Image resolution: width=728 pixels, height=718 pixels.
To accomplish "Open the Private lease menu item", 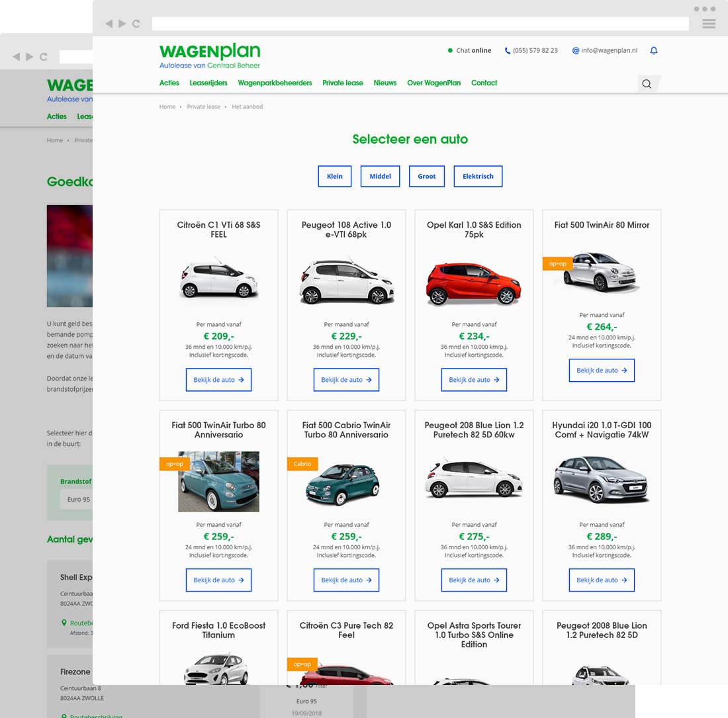I will point(343,83).
